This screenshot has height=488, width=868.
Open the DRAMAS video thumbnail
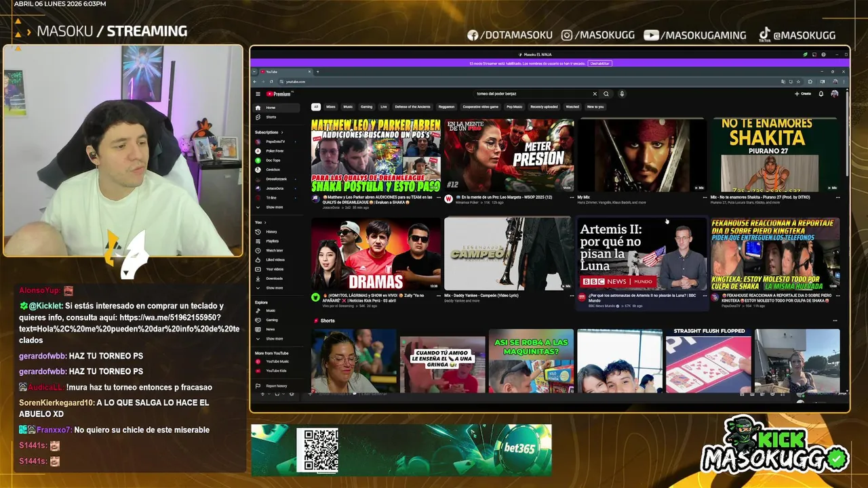pyautogui.click(x=376, y=254)
